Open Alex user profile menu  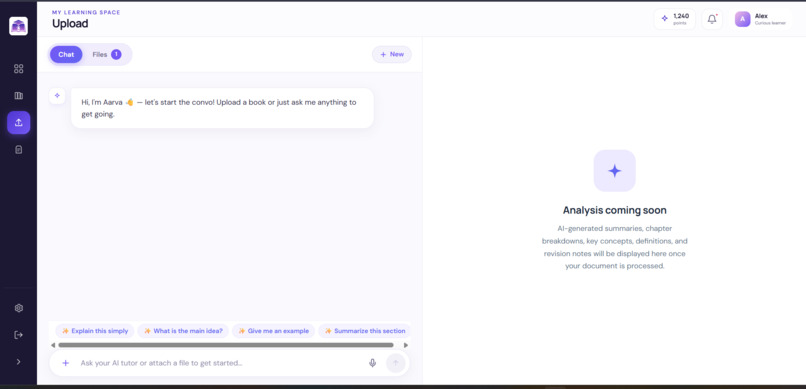(761, 20)
